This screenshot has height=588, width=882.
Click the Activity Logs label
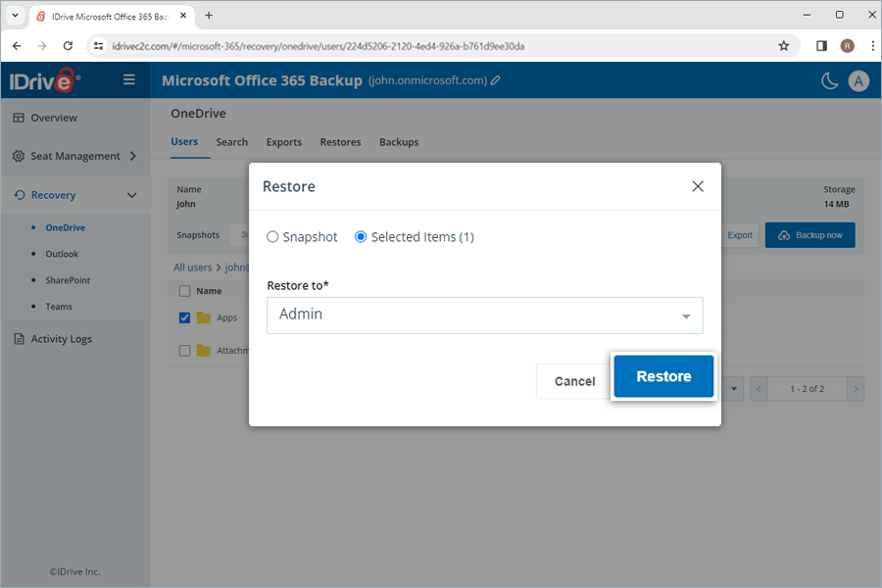click(62, 339)
